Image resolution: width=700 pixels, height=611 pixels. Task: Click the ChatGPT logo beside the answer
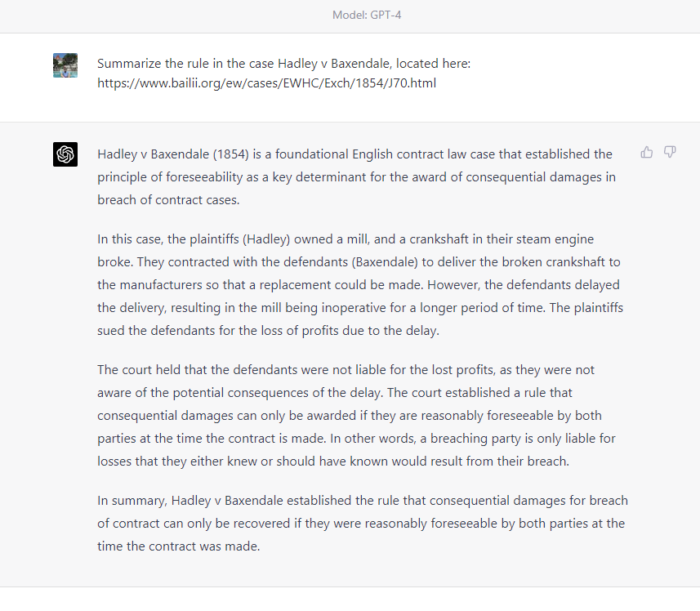[x=65, y=154]
